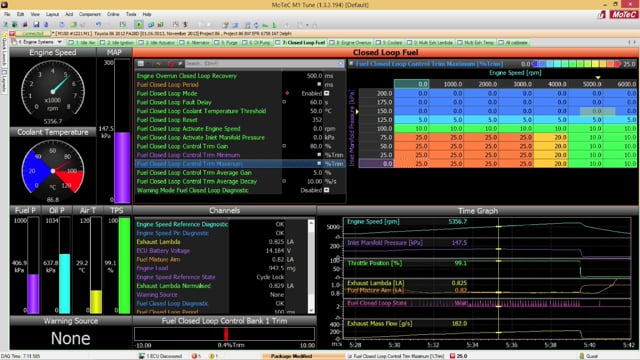The height and width of the screenshot is (360, 640).
Task: Click the red record dot in parameter list toolbar
Action: coord(171,64)
